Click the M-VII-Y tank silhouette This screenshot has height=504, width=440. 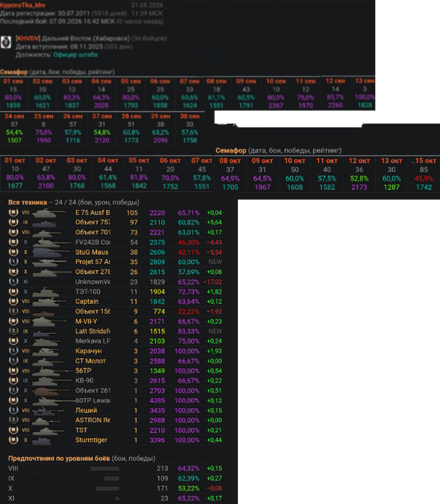[x=49, y=321]
